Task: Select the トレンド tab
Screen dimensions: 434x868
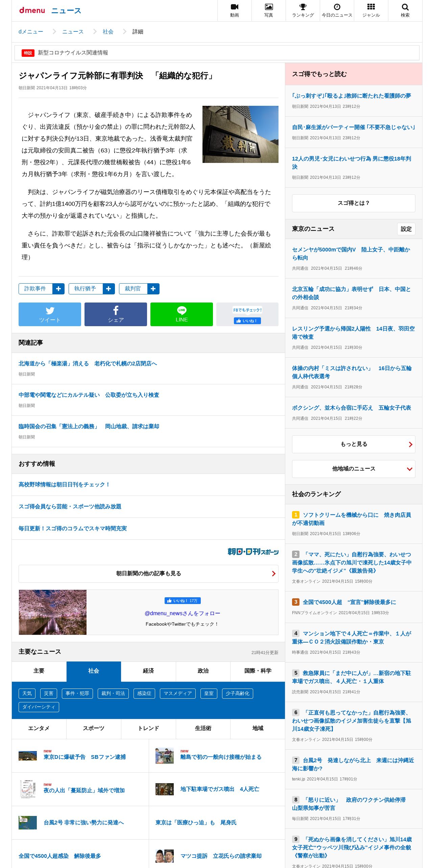Action: (x=148, y=729)
